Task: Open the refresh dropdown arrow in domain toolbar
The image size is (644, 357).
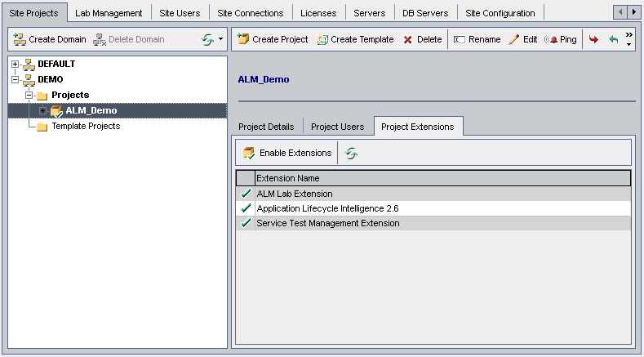Action: coord(220,39)
